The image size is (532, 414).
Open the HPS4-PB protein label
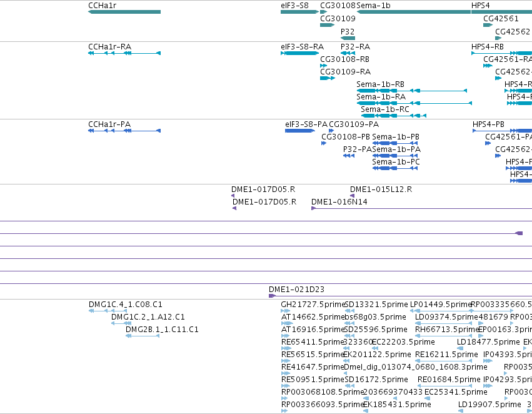(x=489, y=124)
